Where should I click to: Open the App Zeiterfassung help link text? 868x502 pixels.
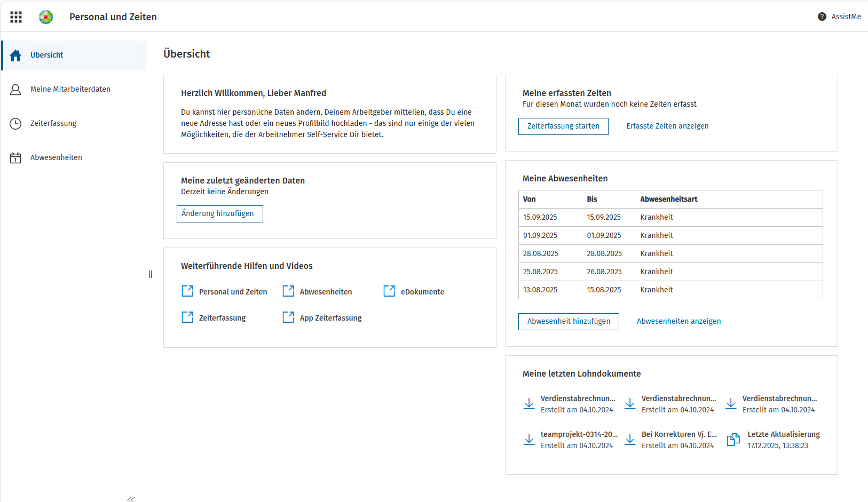tap(330, 318)
